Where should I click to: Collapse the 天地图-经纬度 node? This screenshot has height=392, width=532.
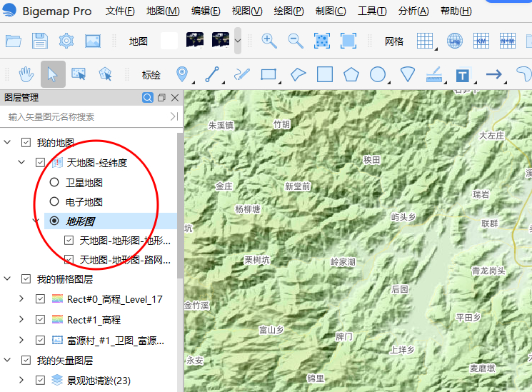click(x=21, y=162)
